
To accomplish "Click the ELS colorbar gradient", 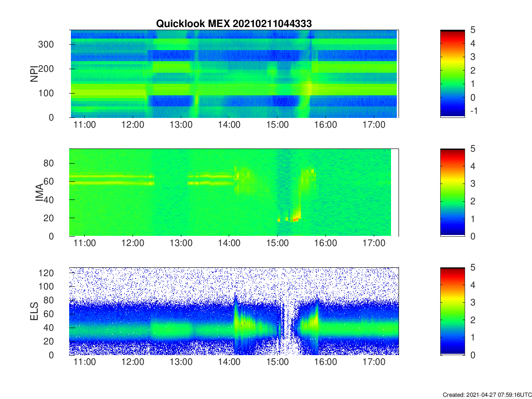I will tap(453, 311).
